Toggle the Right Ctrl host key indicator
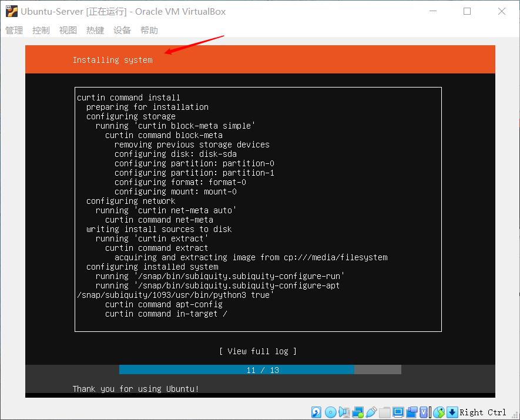The width and height of the screenshot is (520, 420). tap(482, 412)
